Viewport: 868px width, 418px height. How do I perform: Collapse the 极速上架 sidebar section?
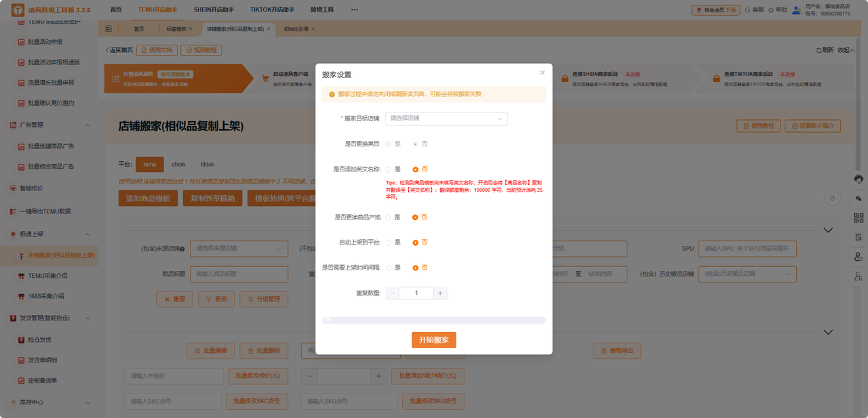(x=87, y=235)
